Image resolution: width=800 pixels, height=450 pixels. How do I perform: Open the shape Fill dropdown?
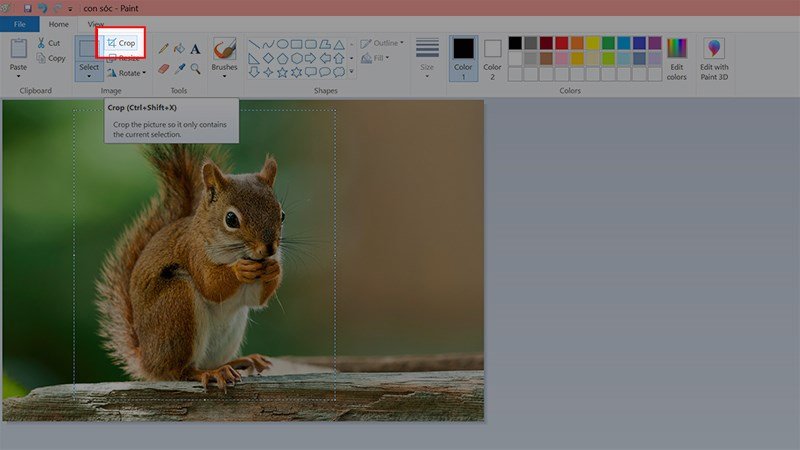(x=375, y=58)
